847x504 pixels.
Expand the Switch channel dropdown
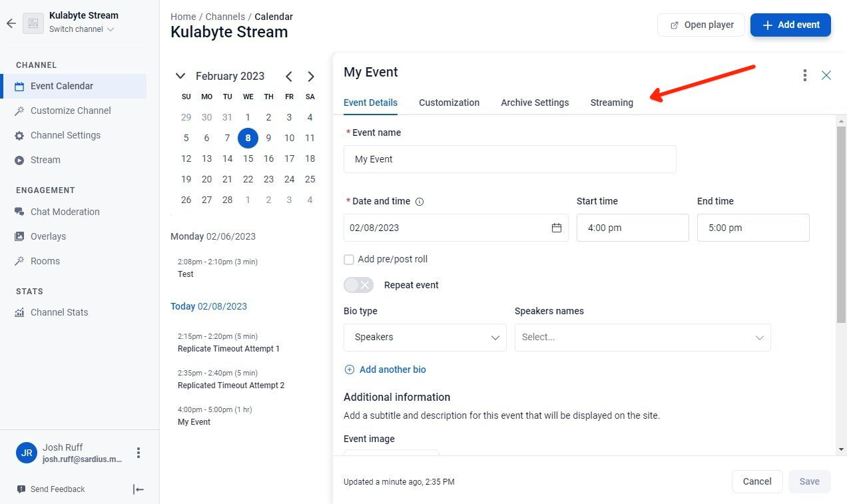tap(82, 29)
